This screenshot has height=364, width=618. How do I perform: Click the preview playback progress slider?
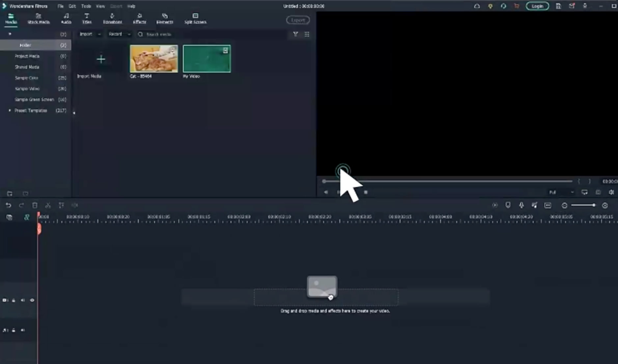[x=448, y=181]
